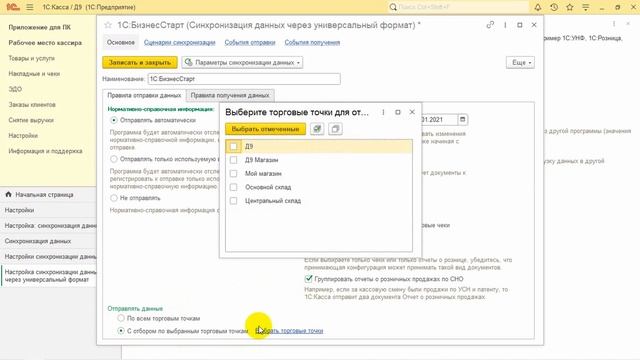The image size is (640, 360).
Task: Open notifications bell icon
Action: pyautogui.click(x=538, y=7)
